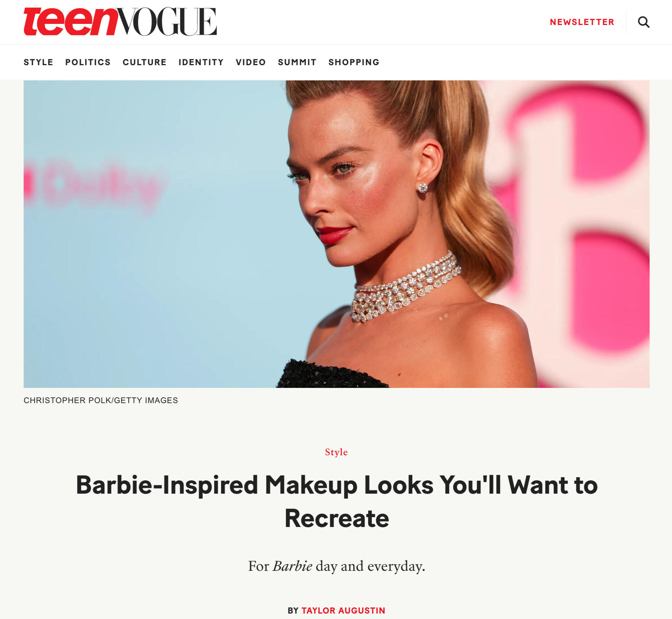Go to the Style nav section
Viewport: 672px width, 619px height.
pos(38,62)
